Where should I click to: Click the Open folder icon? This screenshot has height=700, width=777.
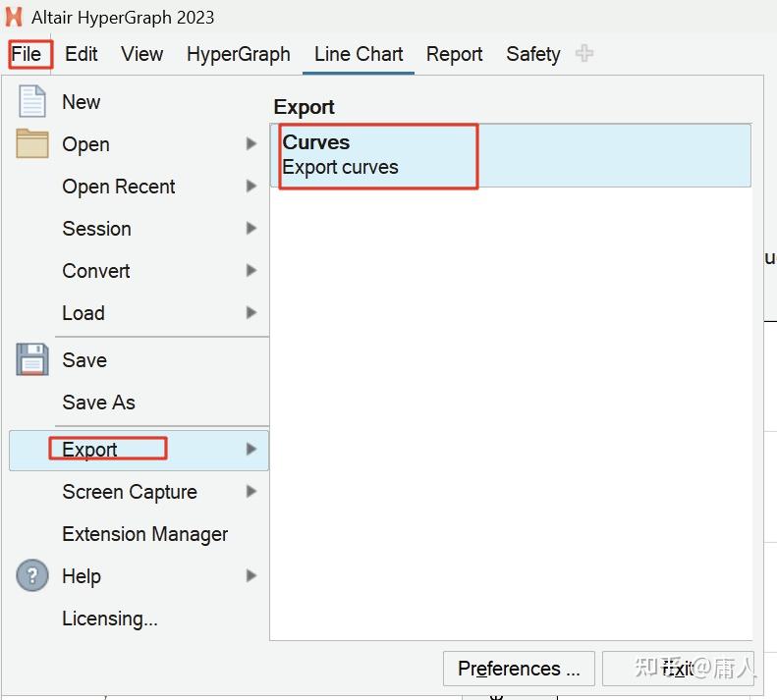(32, 144)
